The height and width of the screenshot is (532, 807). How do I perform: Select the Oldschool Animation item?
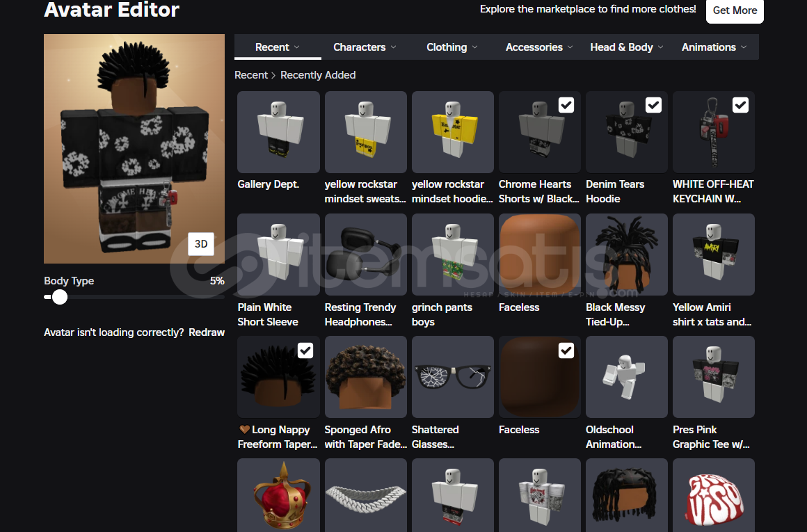click(627, 377)
